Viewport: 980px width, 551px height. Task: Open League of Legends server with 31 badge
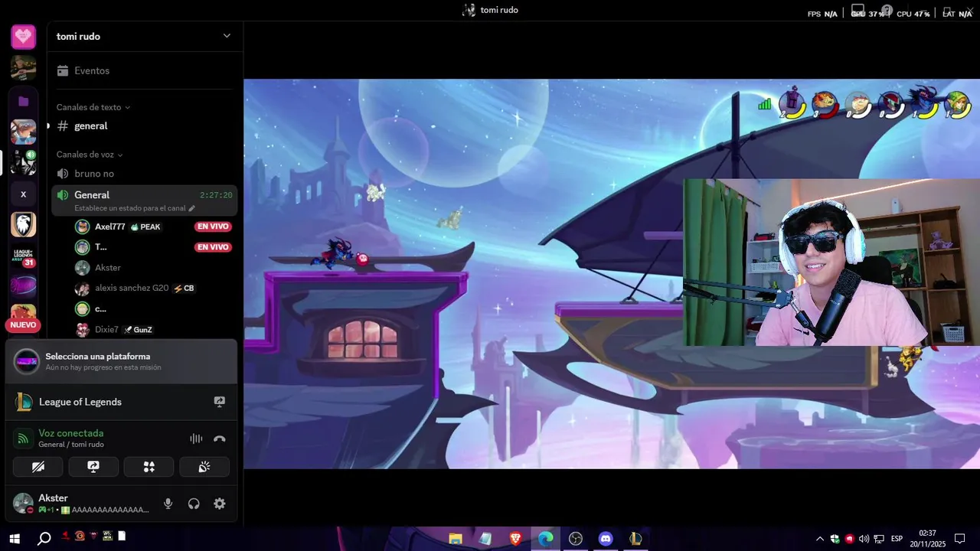(x=23, y=256)
